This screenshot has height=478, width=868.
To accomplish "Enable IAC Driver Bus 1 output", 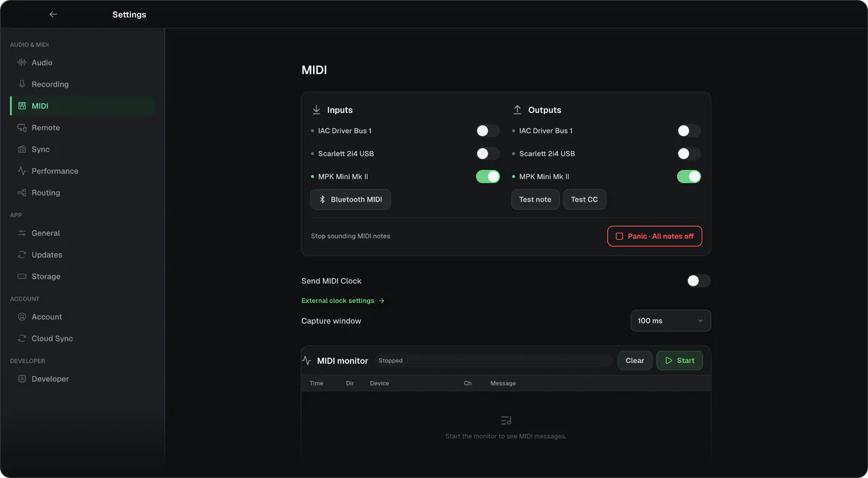I will pyautogui.click(x=689, y=131).
